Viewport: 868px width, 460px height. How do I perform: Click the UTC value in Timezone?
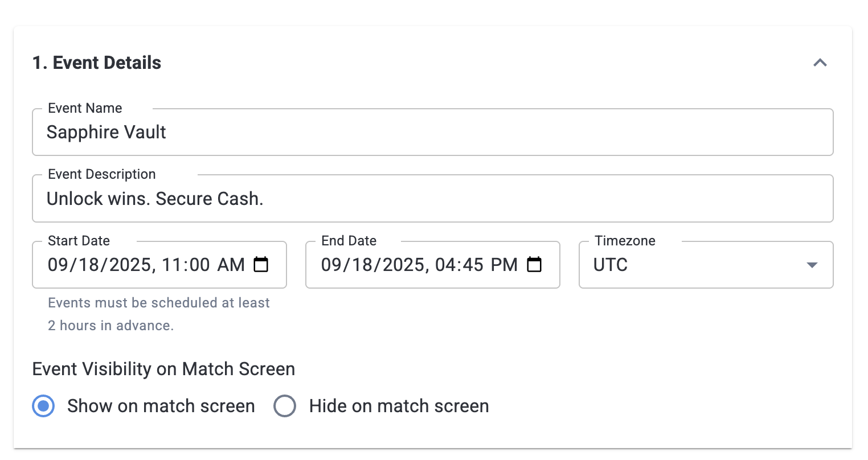point(611,265)
